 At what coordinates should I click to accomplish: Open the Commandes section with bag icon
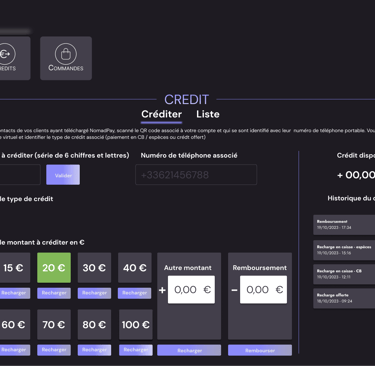66,58
